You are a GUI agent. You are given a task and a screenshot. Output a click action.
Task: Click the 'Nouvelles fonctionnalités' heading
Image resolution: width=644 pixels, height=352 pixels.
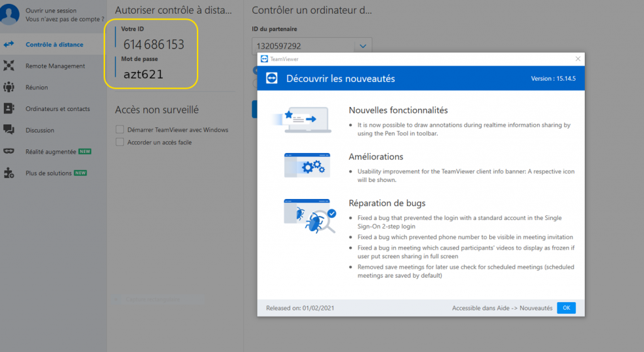coord(398,110)
